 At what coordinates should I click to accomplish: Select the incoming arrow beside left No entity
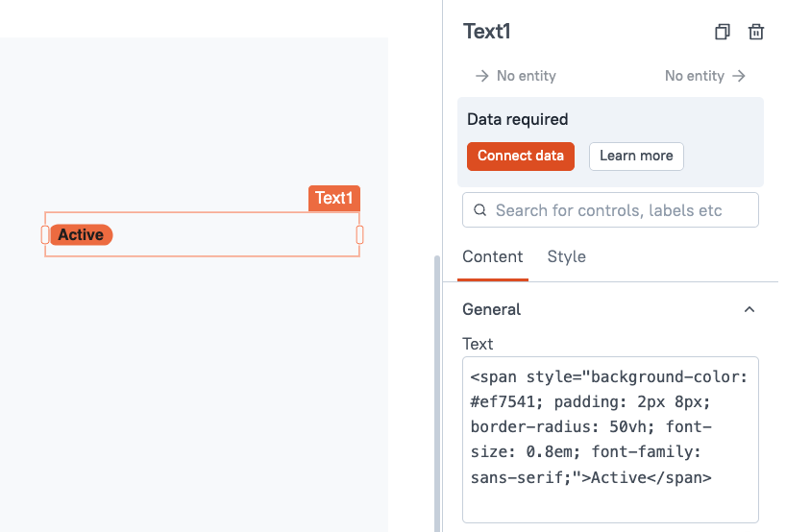(482, 76)
